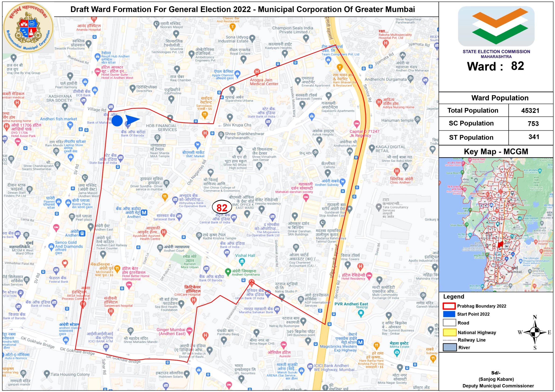
Task: Click the Municipal Corporation emblem logo
Action: coord(28,28)
